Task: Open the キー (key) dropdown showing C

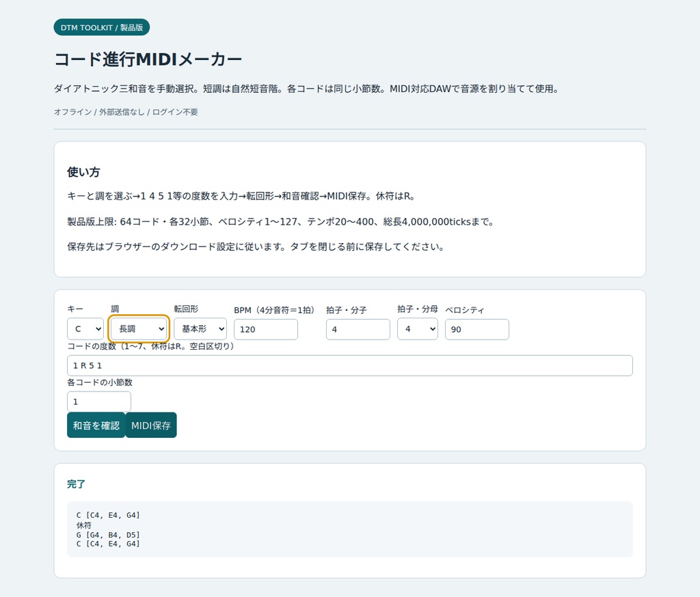Action: click(85, 329)
